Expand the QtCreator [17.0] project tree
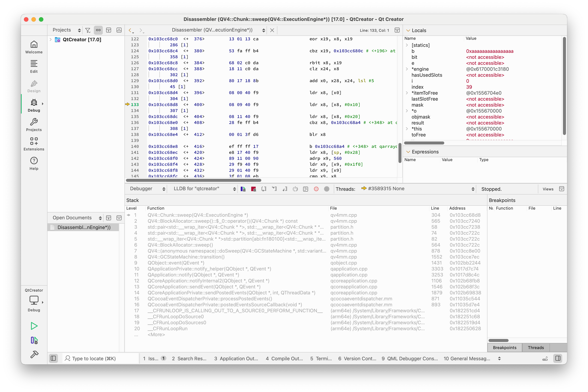The width and height of the screenshot is (588, 392). [51, 40]
